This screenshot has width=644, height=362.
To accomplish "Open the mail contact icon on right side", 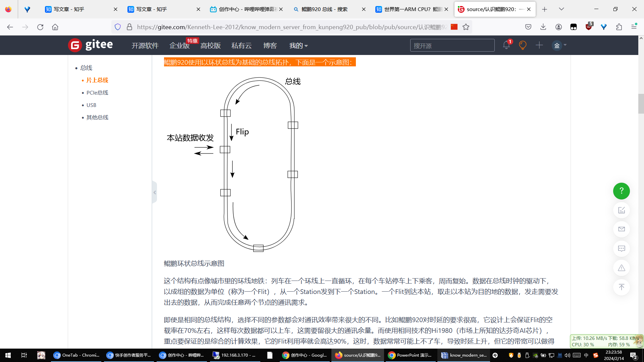I will (x=621, y=229).
